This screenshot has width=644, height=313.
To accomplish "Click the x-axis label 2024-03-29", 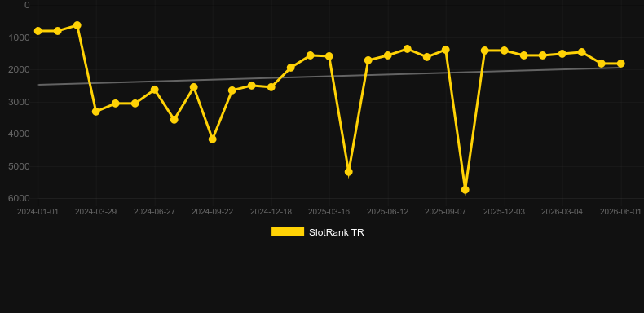I will 95,212.
